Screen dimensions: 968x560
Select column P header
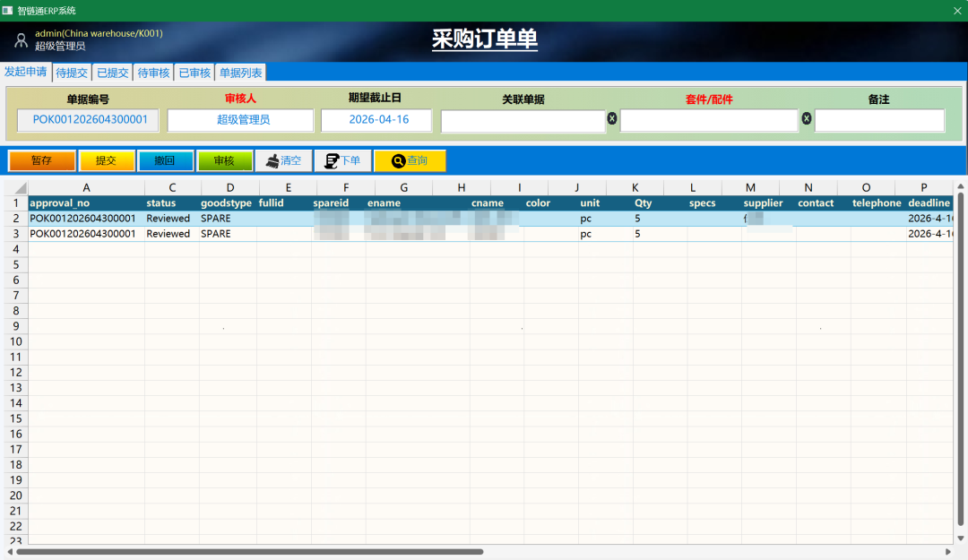[924, 187]
